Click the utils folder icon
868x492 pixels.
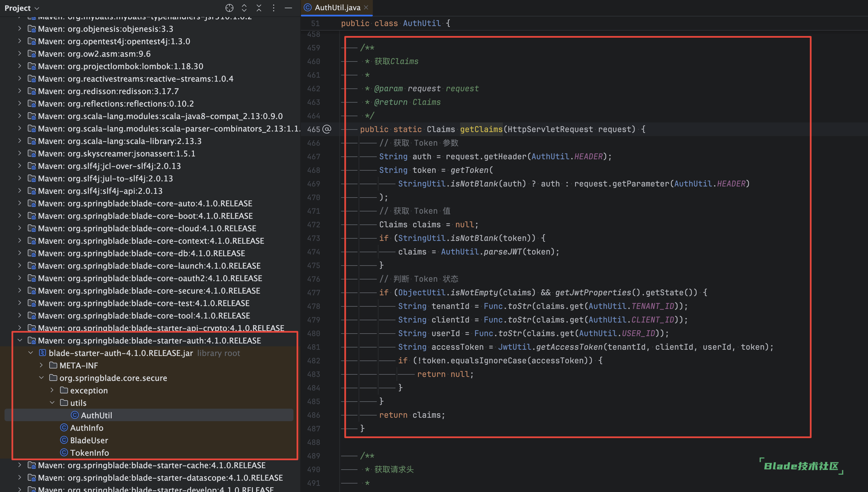pyautogui.click(x=64, y=403)
